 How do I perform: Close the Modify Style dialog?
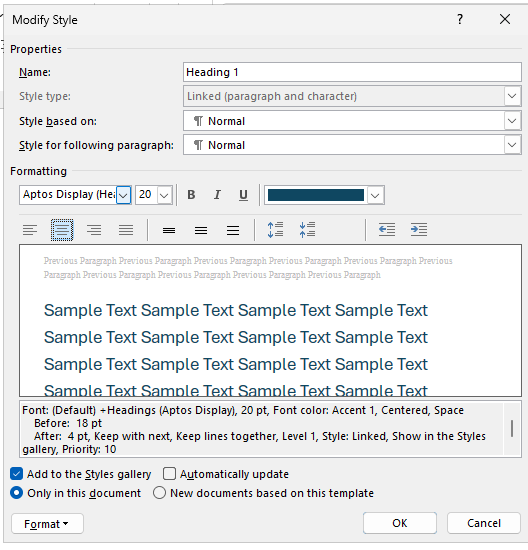pyautogui.click(x=505, y=19)
